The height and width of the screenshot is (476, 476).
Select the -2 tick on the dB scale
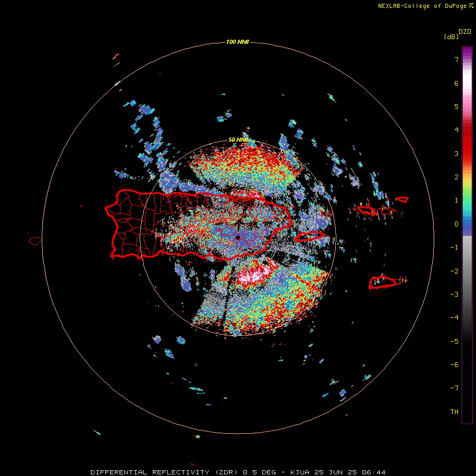pyautogui.click(x=454, y=271)
